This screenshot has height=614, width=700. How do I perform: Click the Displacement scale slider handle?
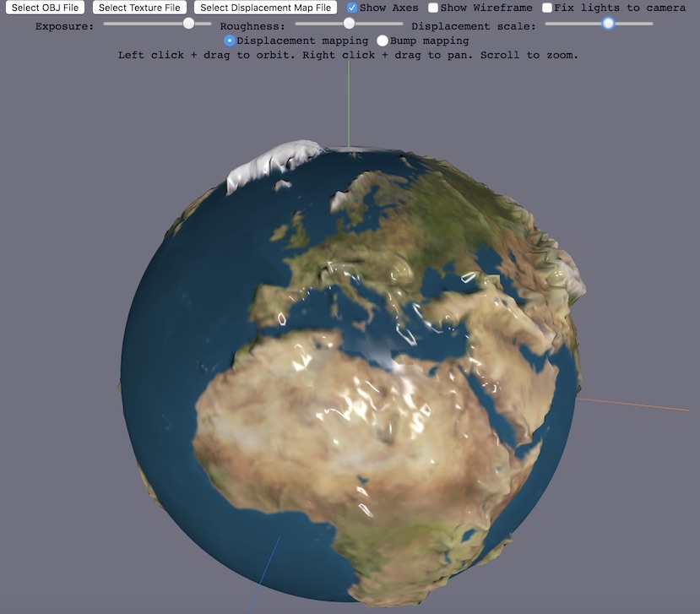(x=608, y=23)
